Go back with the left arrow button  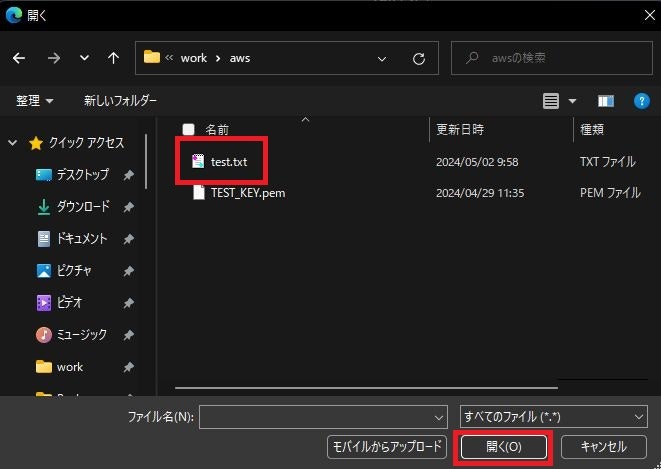[19, 58]
